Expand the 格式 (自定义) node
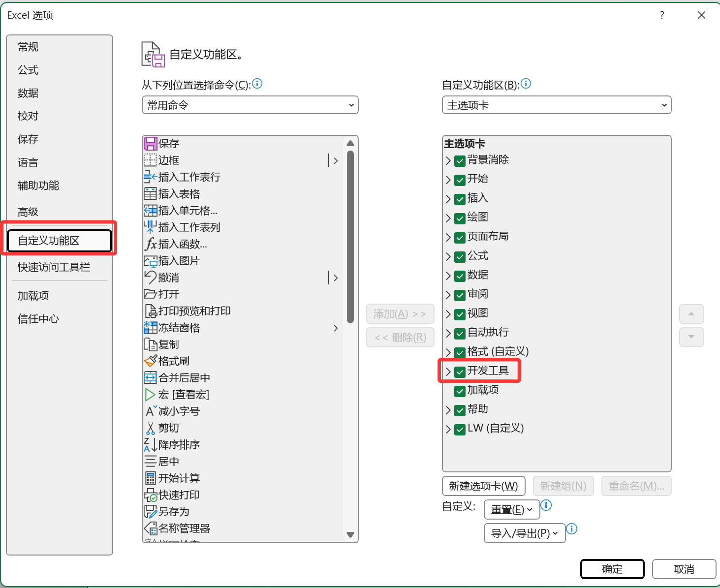 coord(448,352)
